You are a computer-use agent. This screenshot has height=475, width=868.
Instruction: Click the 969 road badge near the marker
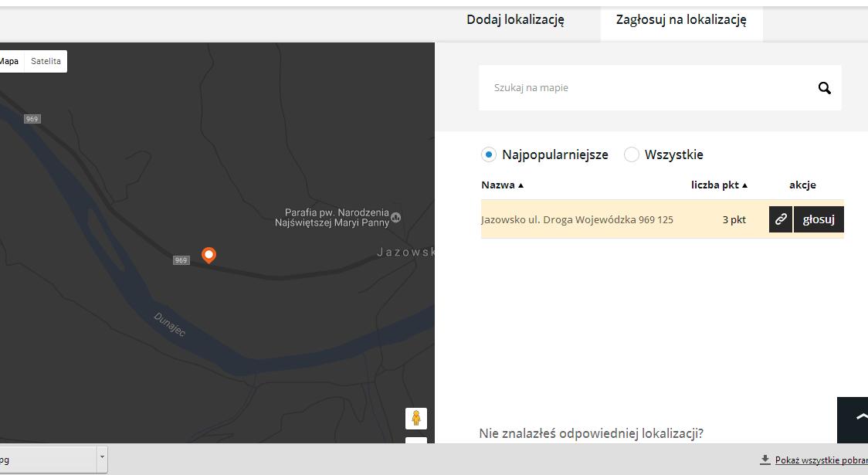click(181, 260)
